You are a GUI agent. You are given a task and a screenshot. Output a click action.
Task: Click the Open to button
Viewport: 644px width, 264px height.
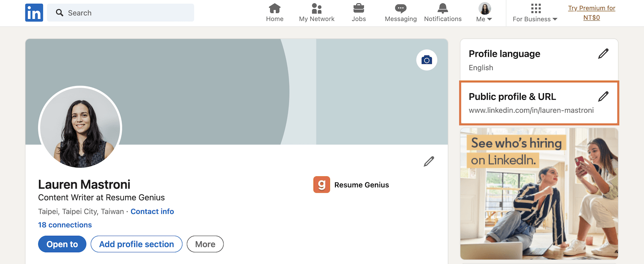pyautogui.click(x=62, y=244)
